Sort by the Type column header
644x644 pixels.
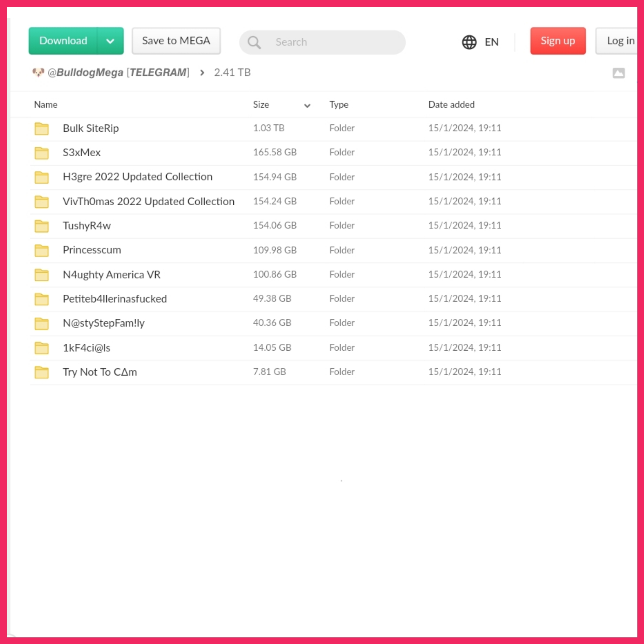339,105
